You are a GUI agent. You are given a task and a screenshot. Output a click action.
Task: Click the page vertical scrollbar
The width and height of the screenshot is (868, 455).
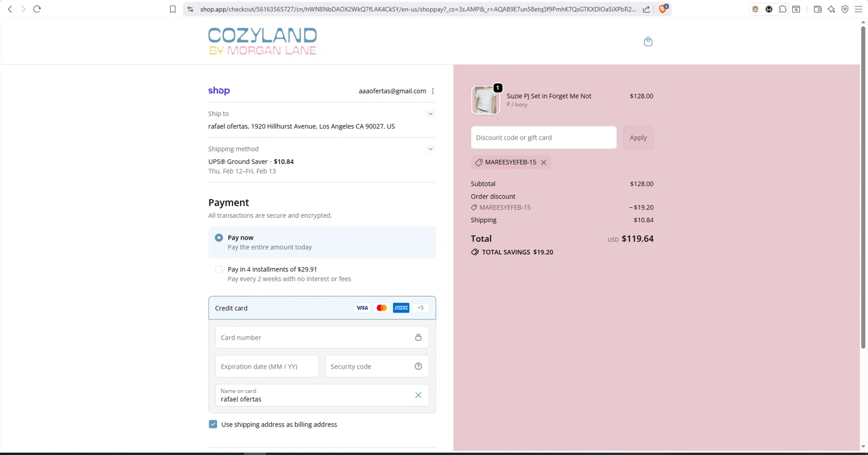pos(863,188)
